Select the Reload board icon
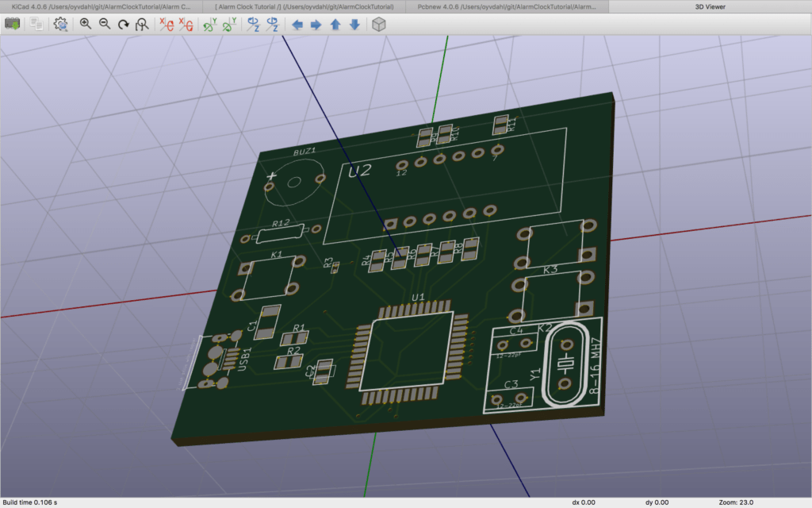The image size is (812, 508). pos(13,24)
